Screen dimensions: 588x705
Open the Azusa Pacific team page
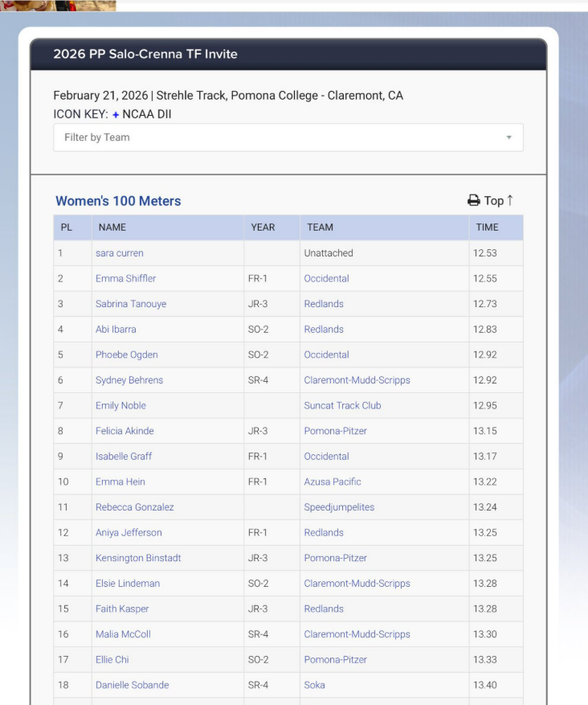[333, 482]
